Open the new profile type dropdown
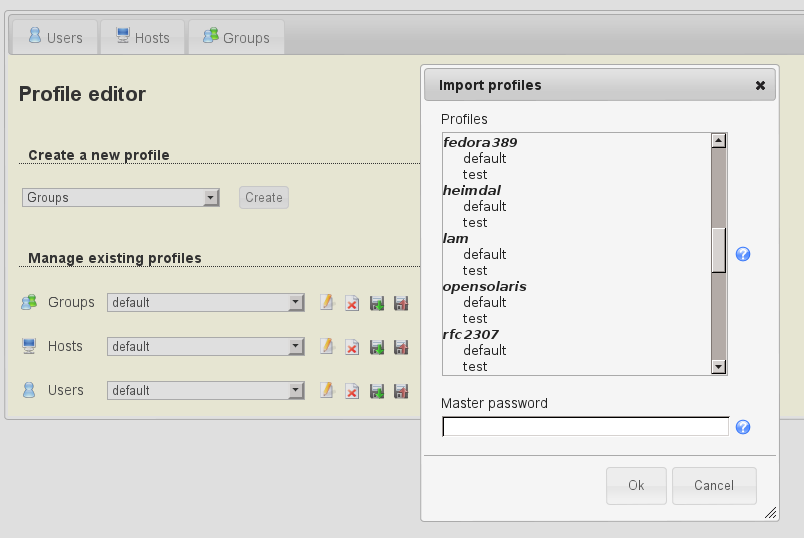Viewport: 804px width, 538px height. (x=120, y=198)
